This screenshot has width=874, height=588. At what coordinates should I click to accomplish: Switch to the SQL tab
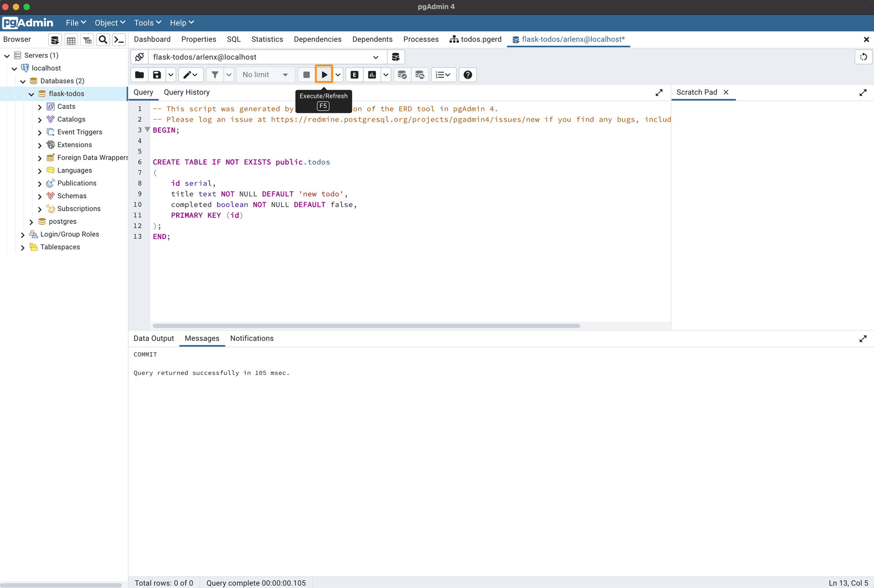pos(234,39)
